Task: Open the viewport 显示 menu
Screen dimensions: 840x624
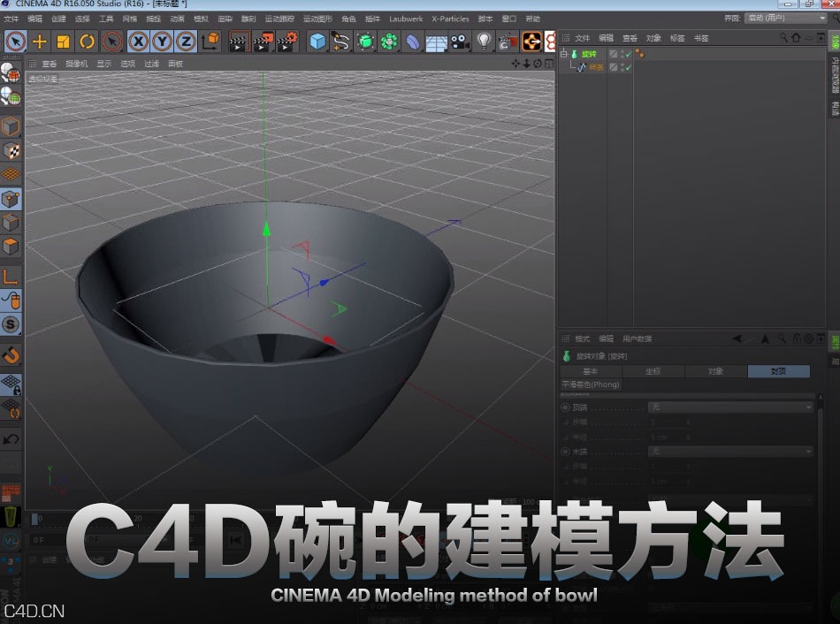Action: pyautogui.click(x=104, y=64)
